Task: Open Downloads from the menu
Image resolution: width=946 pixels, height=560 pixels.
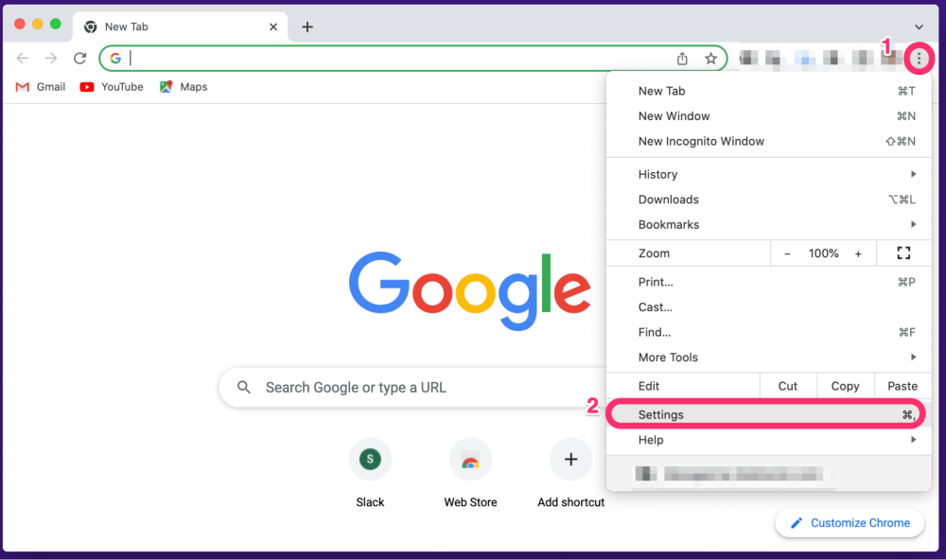Action: click(x=768, y=200)
